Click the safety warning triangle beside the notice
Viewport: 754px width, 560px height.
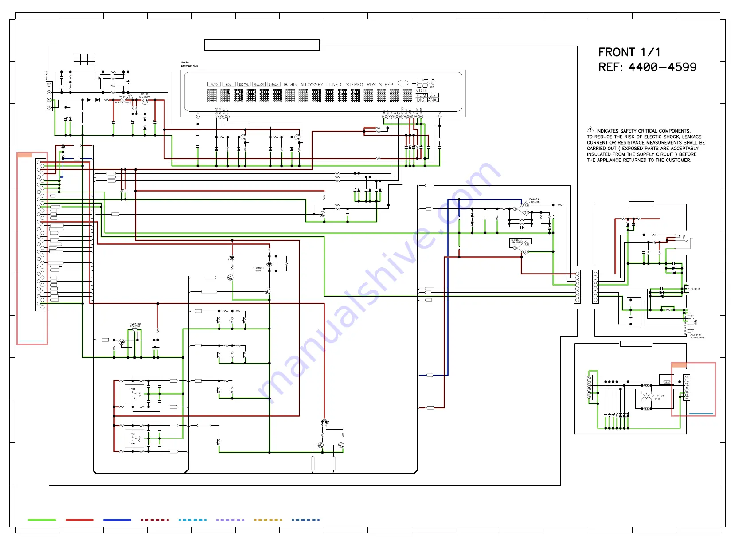(x=590, y=129)
